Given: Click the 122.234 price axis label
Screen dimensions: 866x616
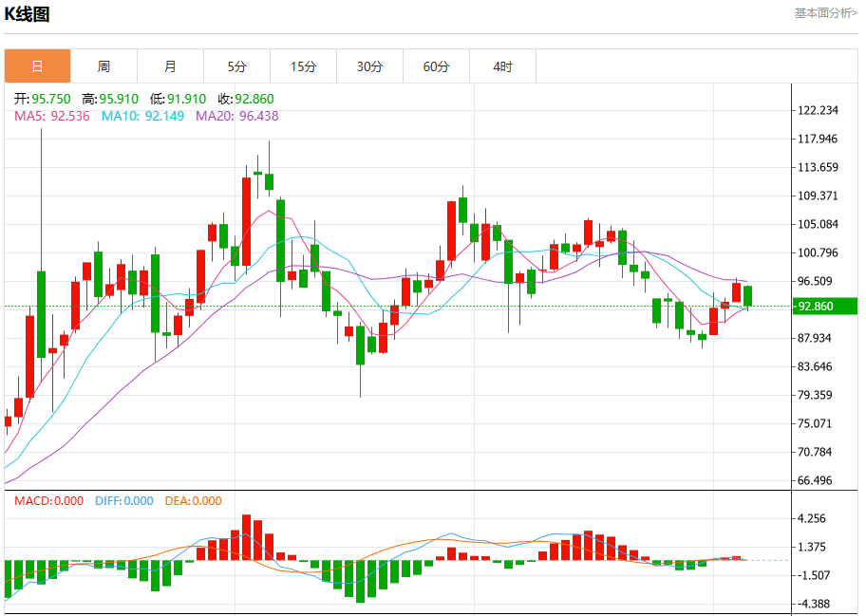Looking at the screenshot, I should (818, 110).
